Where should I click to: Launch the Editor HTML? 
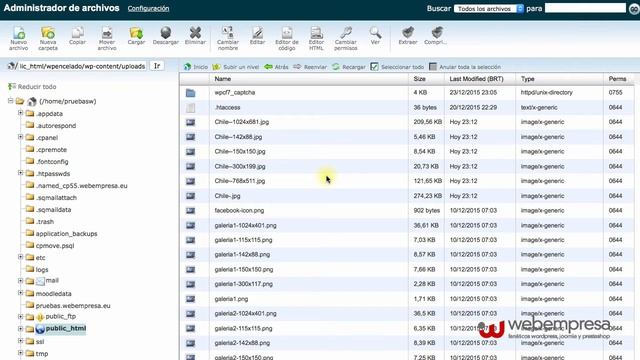(316, 38)
